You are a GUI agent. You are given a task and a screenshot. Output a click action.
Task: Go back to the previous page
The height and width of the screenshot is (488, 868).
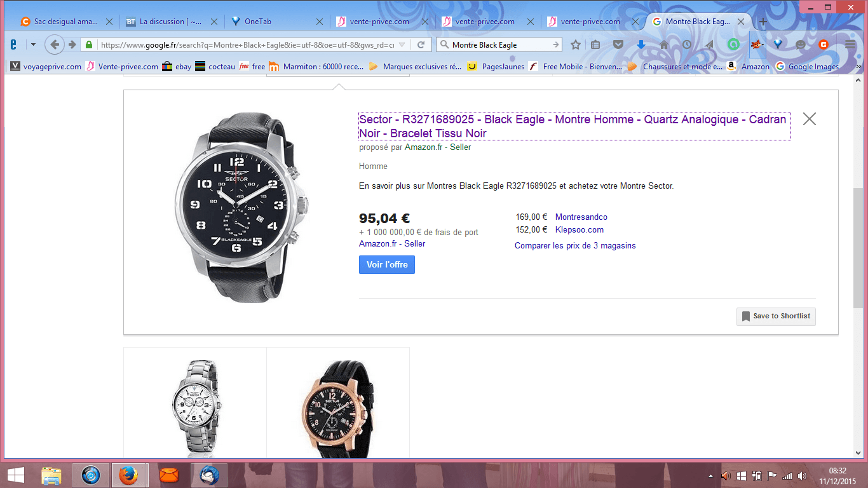click(x=55, y=44)
